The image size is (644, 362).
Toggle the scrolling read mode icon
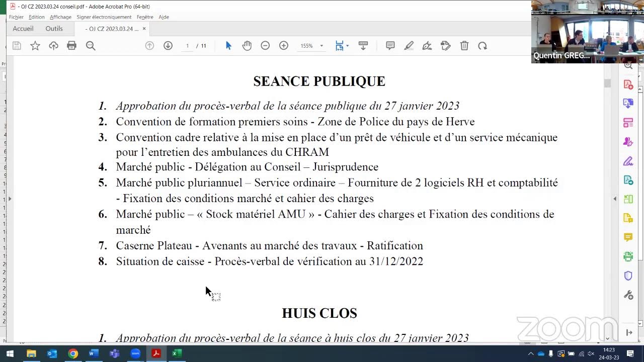pyautogui.click(x=363, y=46)
